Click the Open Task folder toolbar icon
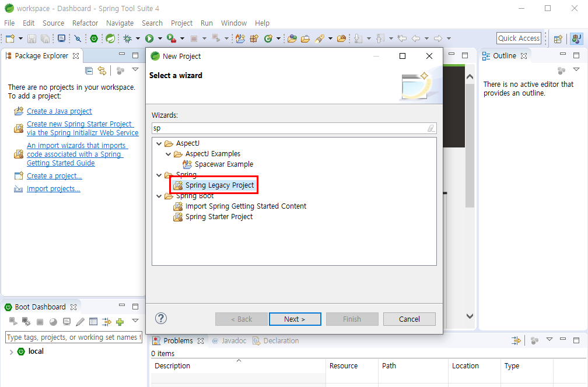 pyautogui.click(x=305, y=38)
